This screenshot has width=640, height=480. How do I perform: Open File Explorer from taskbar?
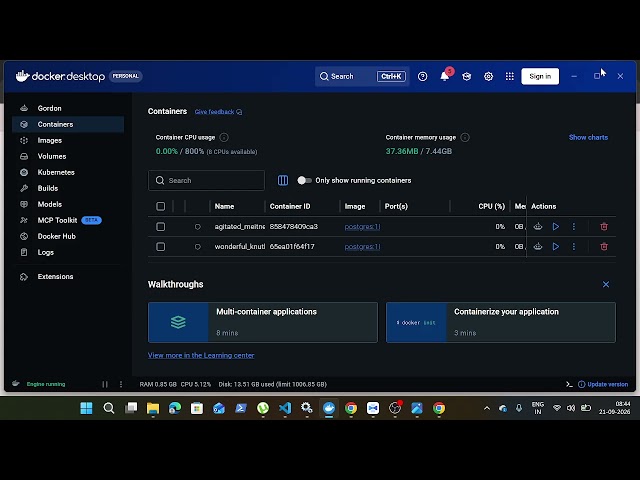[x=153, y=408]
